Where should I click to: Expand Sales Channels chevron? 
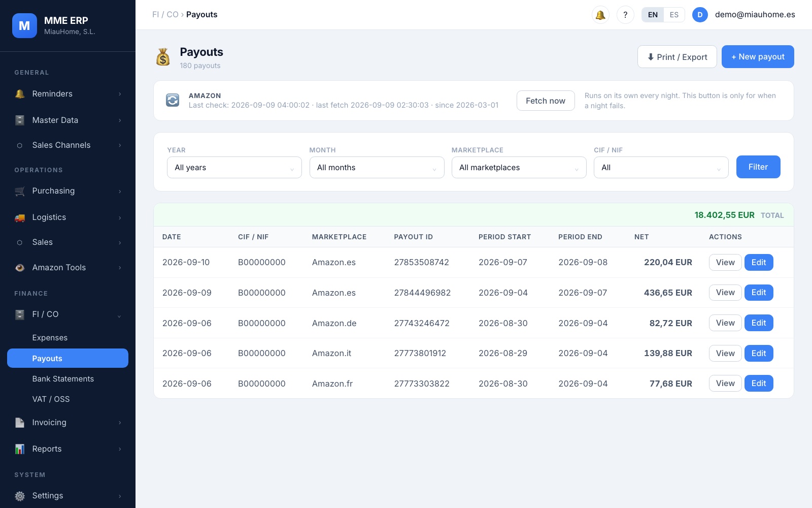[120, 145]
